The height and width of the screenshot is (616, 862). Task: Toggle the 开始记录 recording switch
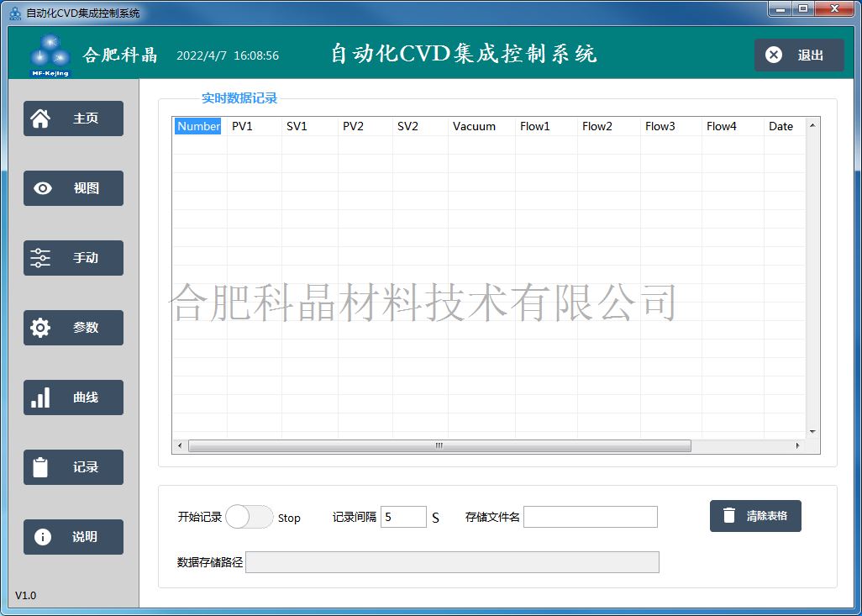[x=249, y=517]
